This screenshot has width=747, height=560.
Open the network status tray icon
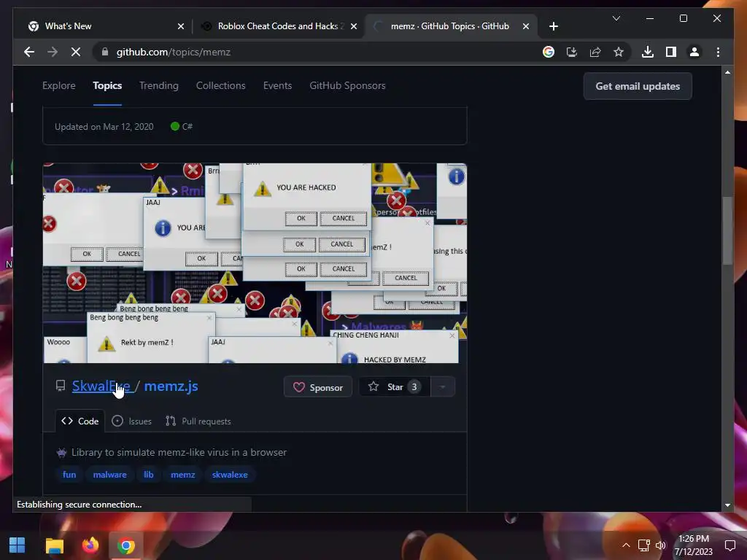tap(643, 545)
